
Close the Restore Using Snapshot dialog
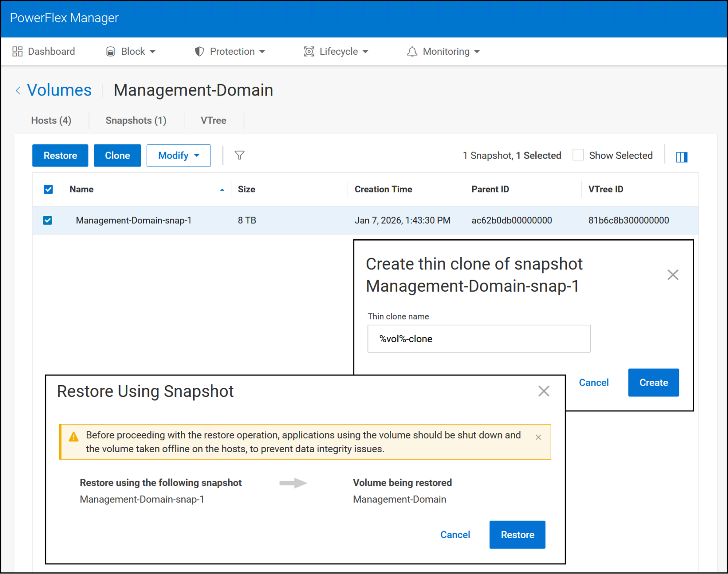coord(544,391)
